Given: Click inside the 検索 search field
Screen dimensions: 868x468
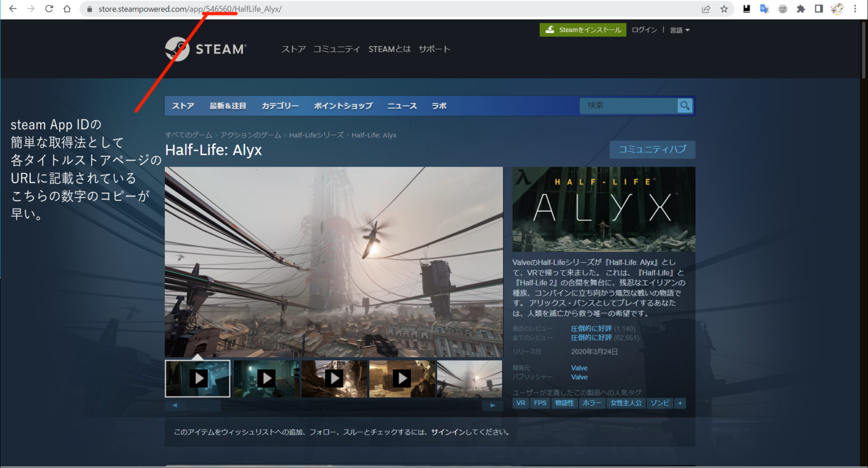Looking at the screenshot, I should tap(629, 105).
